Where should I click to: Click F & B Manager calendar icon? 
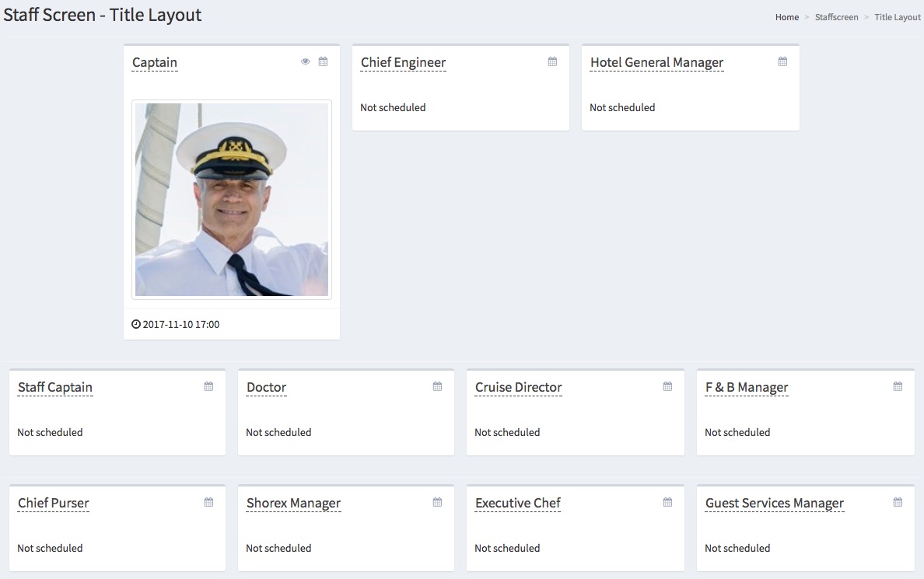898,386
